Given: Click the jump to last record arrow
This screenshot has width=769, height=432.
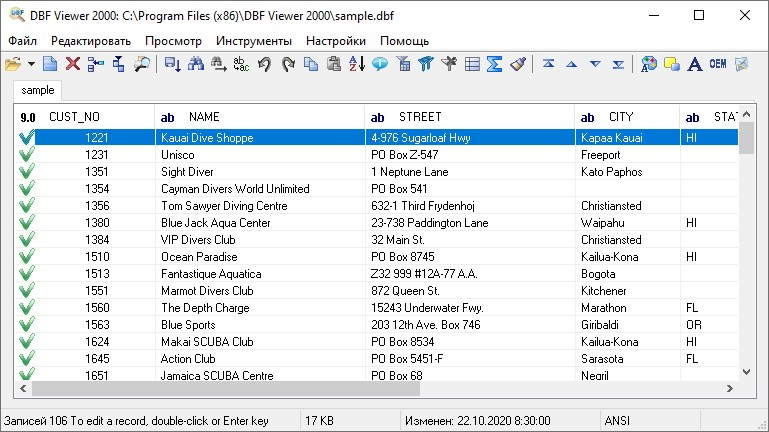Looking at the screenshot, I should click(x=618, y=64).
